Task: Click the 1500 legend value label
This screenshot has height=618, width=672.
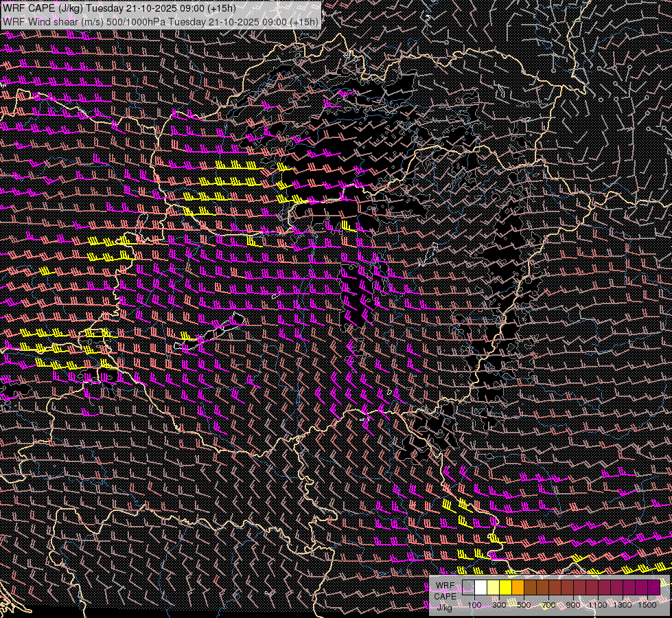Action: (x=647, y=605)
